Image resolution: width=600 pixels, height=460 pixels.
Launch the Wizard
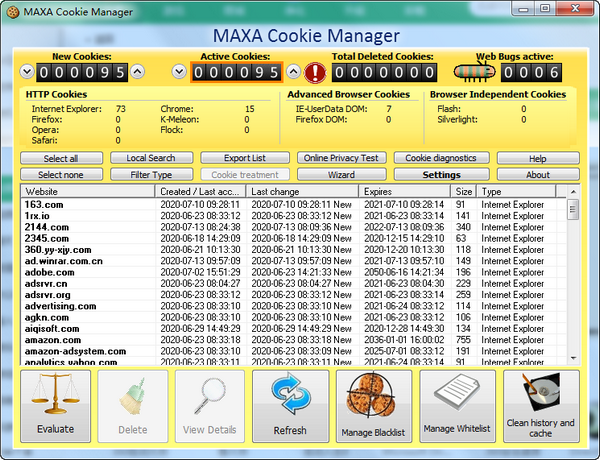341,175
